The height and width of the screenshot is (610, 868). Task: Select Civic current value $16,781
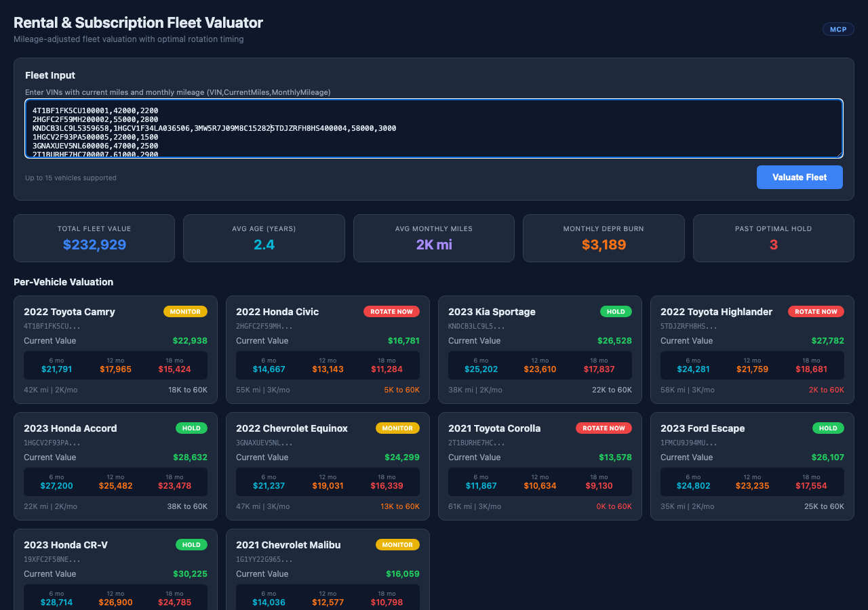[403, 341]
